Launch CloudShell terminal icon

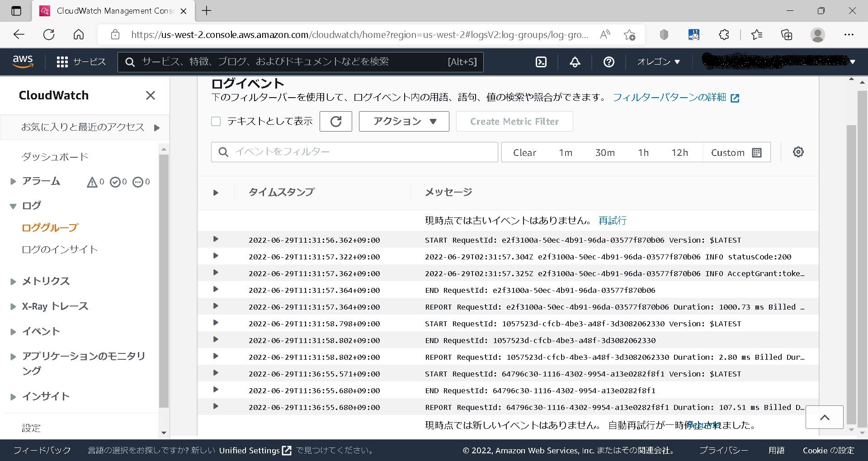click(541, 62)
